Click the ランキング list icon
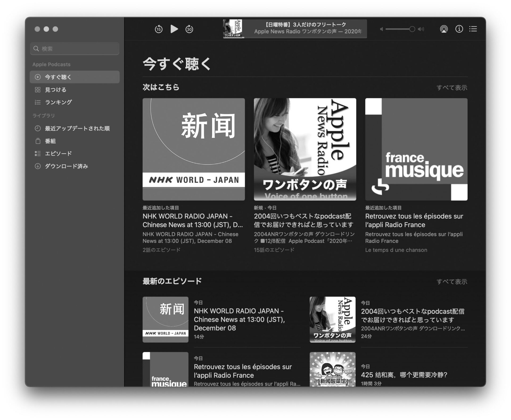The image size is (511, 420). click(x=38, y=102)
